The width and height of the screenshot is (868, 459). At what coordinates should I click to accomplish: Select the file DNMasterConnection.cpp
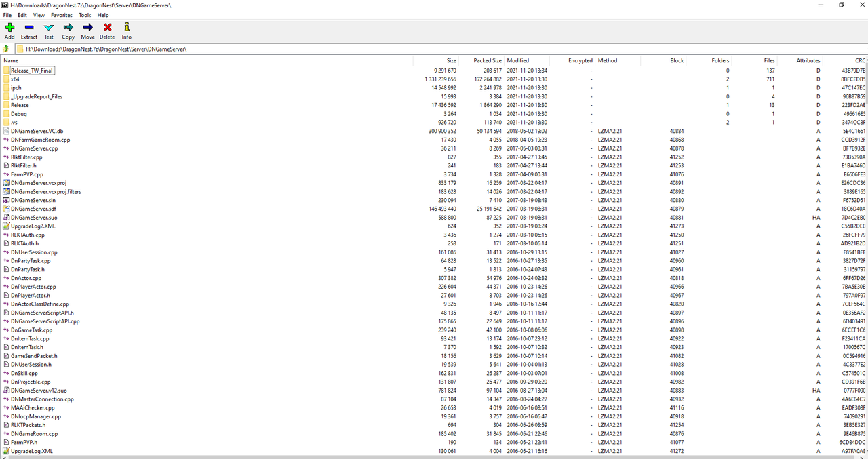point(42,399)
